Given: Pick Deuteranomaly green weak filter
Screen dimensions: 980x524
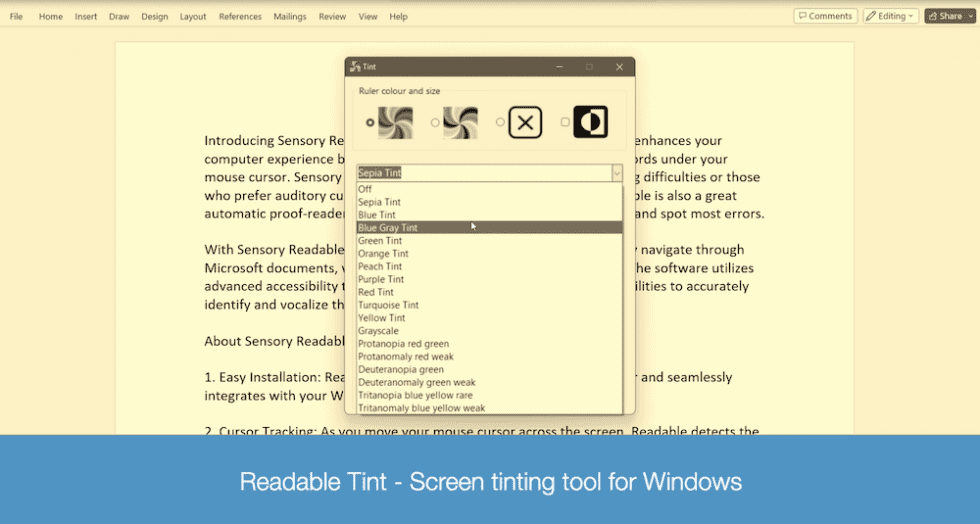Looking at the screenshot, I should pyautogui.click(x=489, y=382).
